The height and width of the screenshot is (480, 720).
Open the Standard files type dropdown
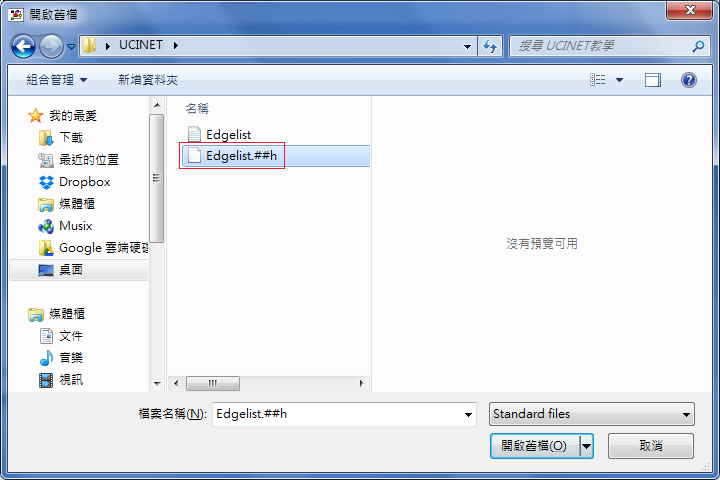(x=591, y=414)
